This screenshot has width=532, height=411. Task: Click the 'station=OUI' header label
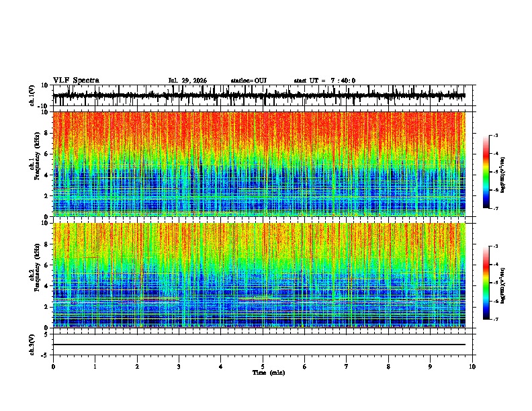point(249,81)
